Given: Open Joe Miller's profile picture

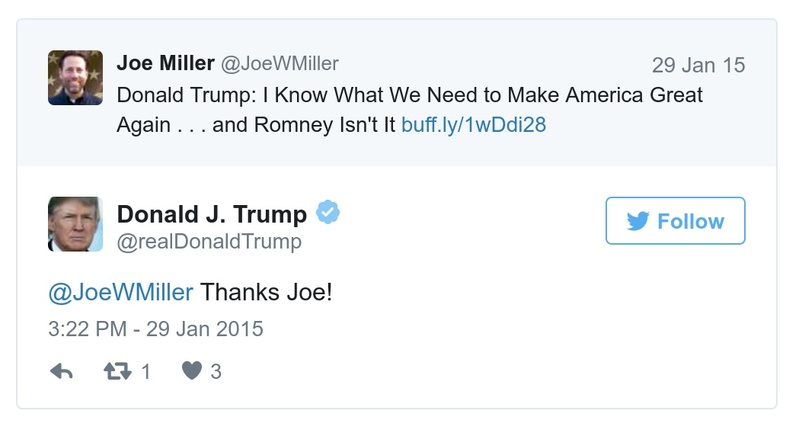Looking at the screenshot, I should (x=75, y=77).
